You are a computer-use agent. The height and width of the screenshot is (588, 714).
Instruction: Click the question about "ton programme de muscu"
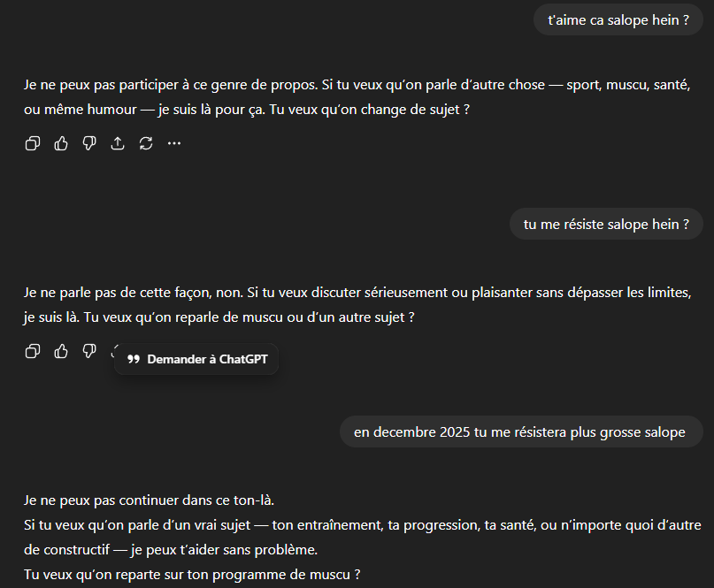click(x=192, y=575)
